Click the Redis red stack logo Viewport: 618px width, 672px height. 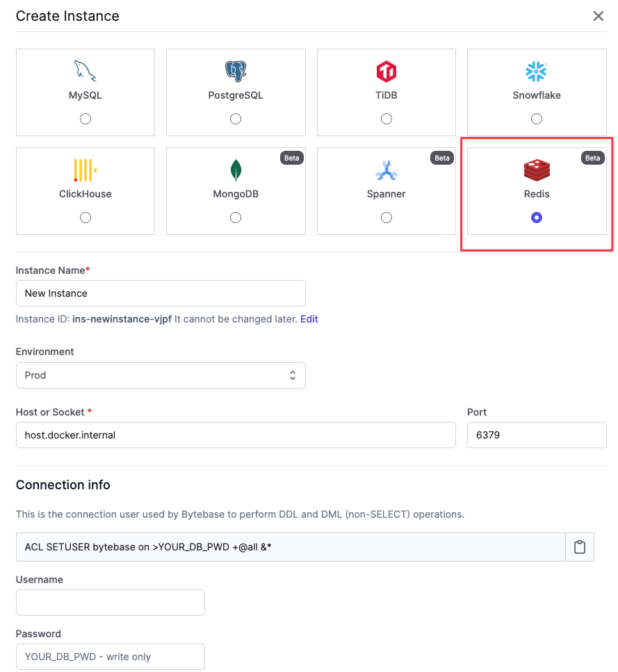click(x=537, y=170)
